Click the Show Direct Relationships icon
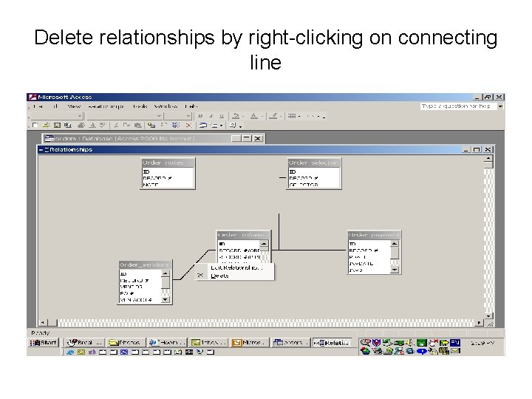532x399 pixels. click(x=164, y=126)
